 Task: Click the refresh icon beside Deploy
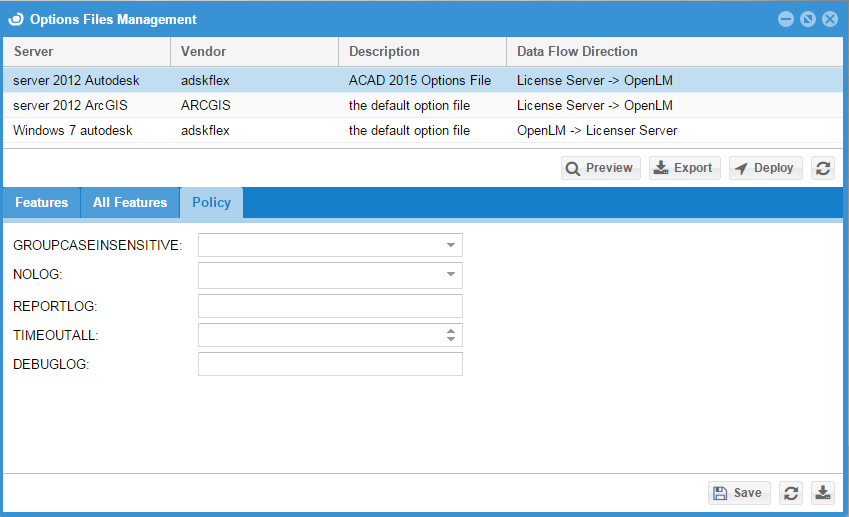point(823,168)
